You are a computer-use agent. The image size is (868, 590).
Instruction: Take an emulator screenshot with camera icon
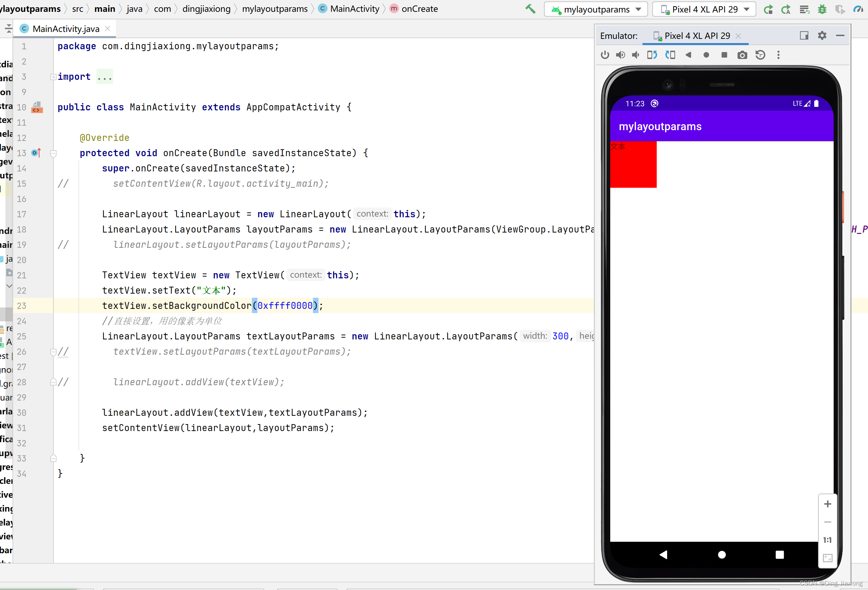pos(742,55)
